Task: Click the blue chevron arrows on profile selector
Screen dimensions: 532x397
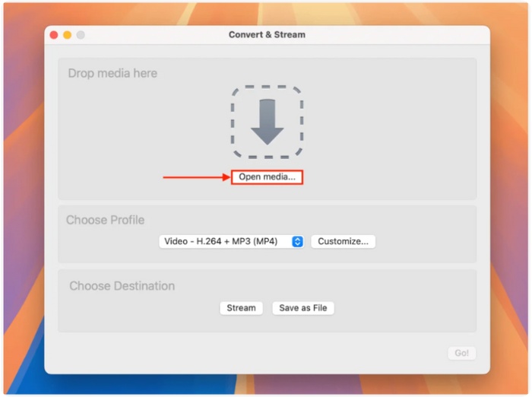Action: click(297, 242)
